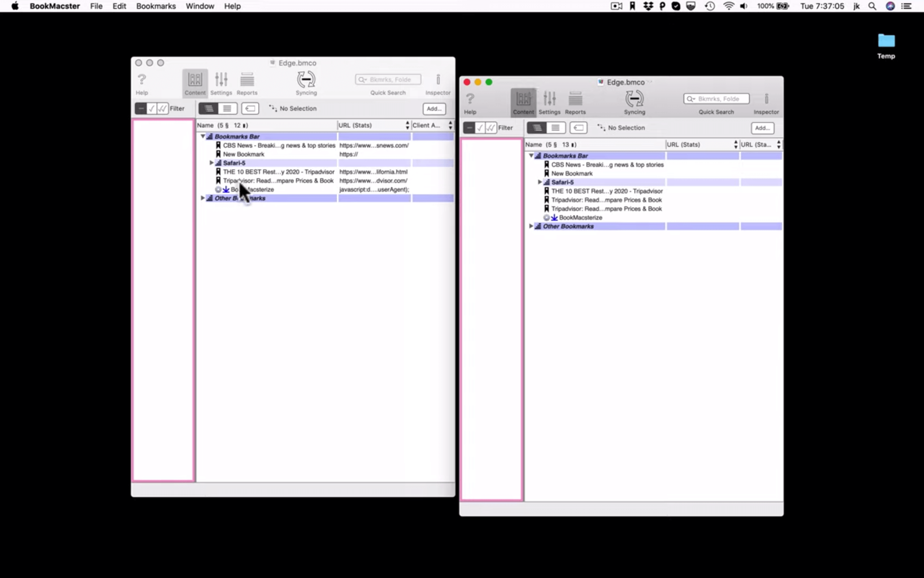Open Time Machine menu bar icon
This screenshot has width=924, height=578.
click(710, 6)
